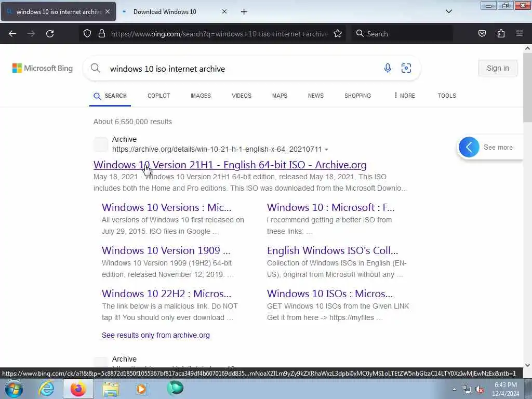The image size is (532, 399).
Task: Open Windows Explorer from the taskbar
Action: click(x=111, y=389)
